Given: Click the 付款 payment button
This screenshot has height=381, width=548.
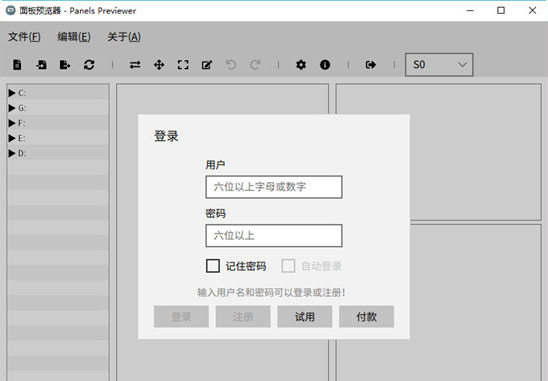Looking at the screenshot, I should (366, 317).
